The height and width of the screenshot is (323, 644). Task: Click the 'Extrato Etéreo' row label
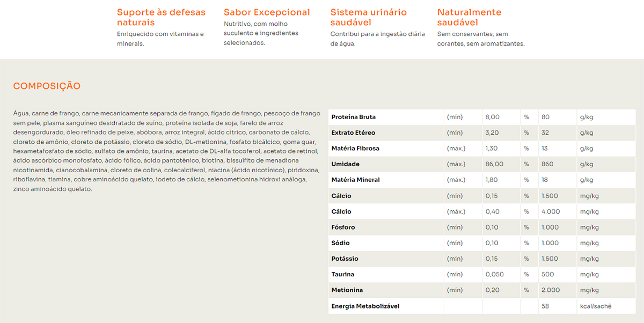click(353, 133)
